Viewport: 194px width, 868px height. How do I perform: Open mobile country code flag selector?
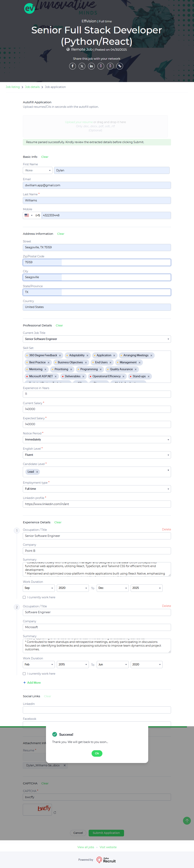coord(28,215)
